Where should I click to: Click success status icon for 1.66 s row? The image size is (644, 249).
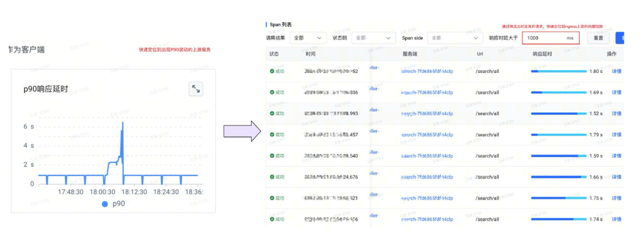[x=272, y=177]
